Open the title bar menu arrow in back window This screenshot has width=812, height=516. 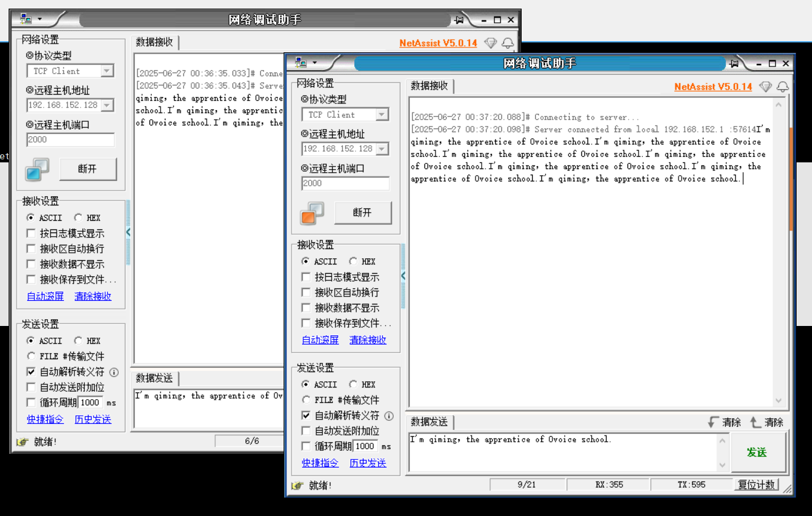pos(40,19)
